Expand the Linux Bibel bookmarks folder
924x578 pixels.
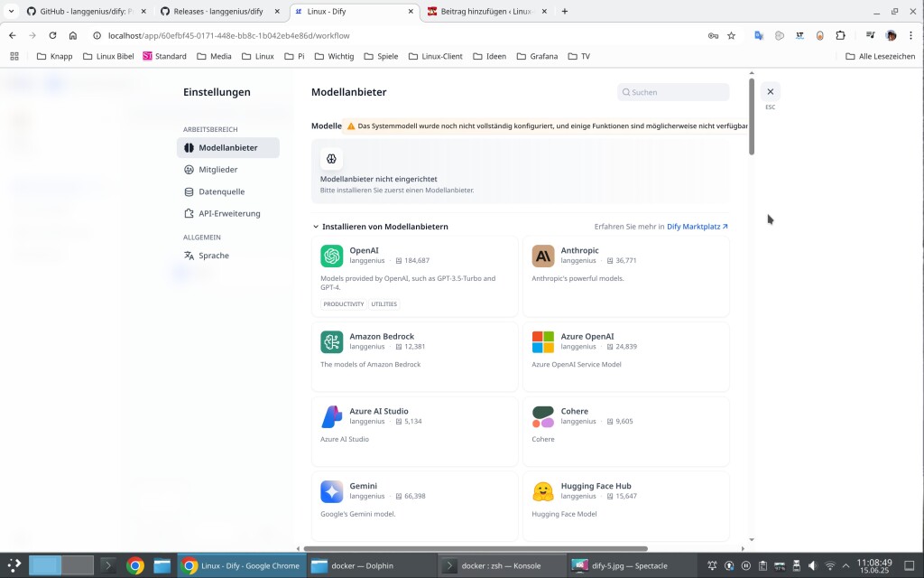(108, 56)
